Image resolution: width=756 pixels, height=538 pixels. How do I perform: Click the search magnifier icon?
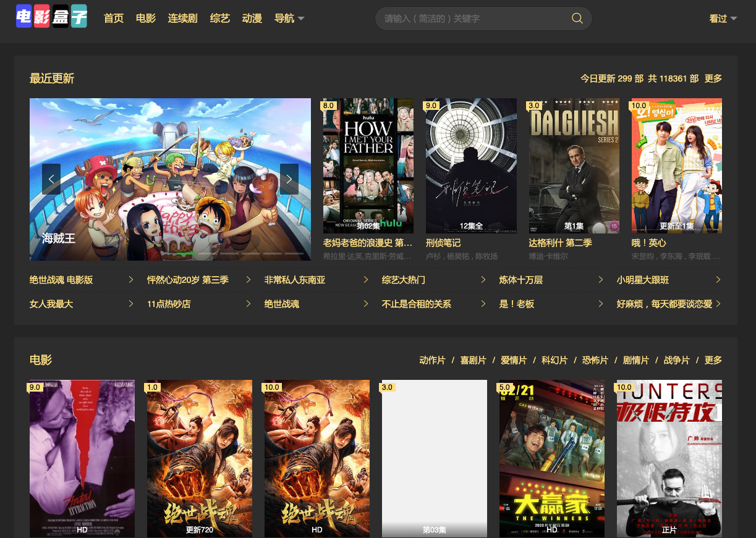click(577, 19)
